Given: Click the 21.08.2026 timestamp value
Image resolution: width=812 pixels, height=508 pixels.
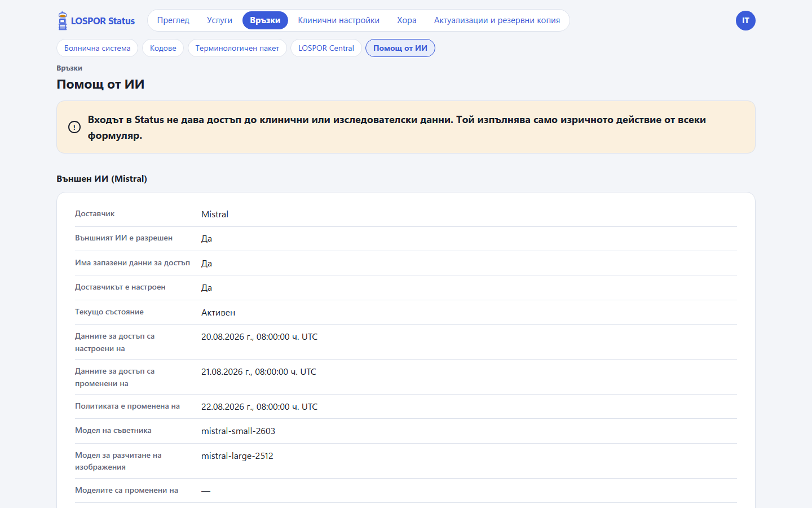Looking at the screenshot, I should tap(259, 372).
